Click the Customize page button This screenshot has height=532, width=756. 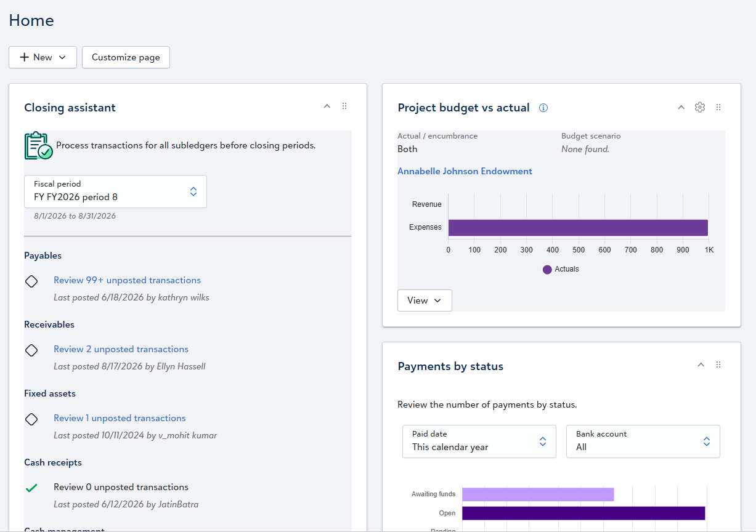[x=126, y=57]
